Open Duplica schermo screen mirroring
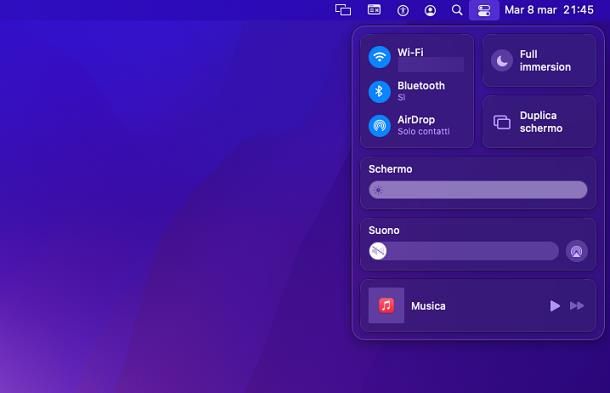This screenshot has width=610, height=393. click(x=539, y=122)
